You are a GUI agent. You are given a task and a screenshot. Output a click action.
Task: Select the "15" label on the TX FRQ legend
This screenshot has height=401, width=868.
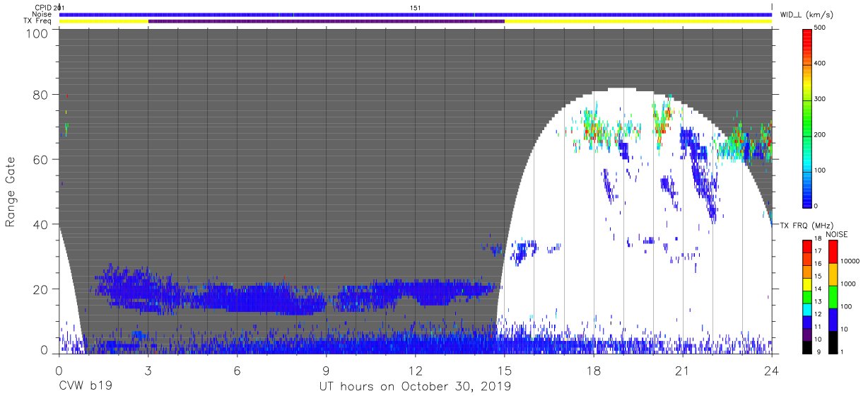(819, 276)
